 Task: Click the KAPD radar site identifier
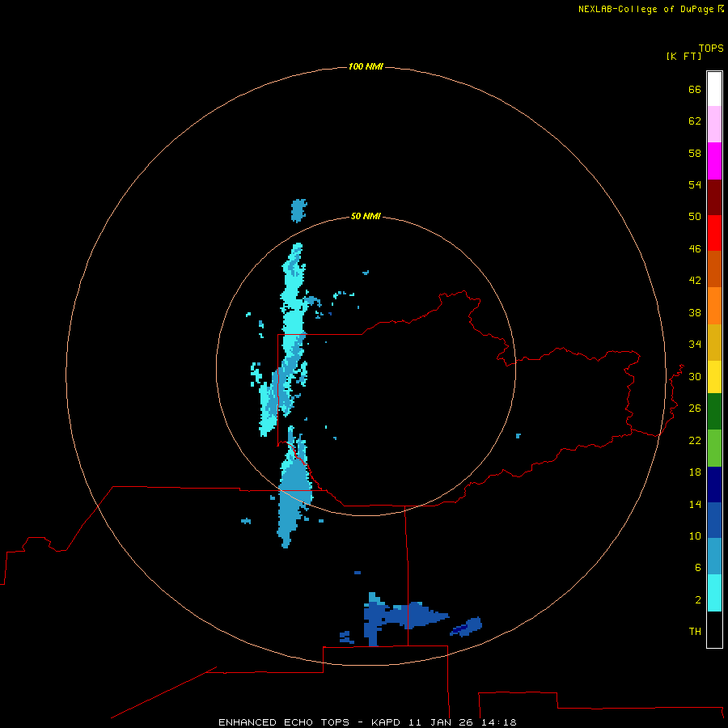point(387,722)
